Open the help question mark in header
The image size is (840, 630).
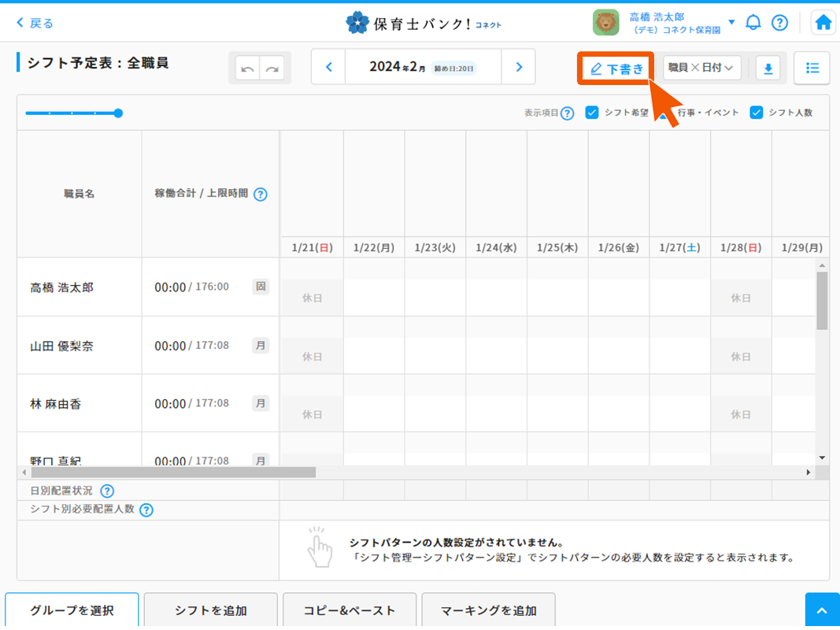779,22
